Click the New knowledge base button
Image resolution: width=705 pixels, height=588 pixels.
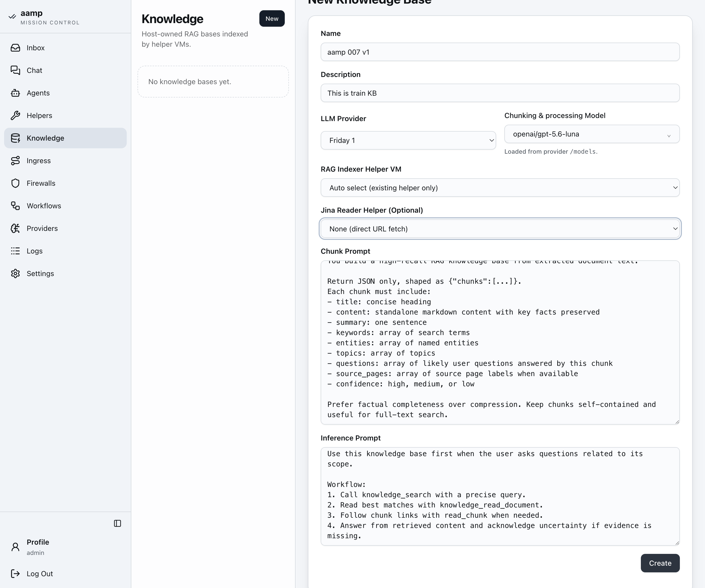tap(272, 18)
